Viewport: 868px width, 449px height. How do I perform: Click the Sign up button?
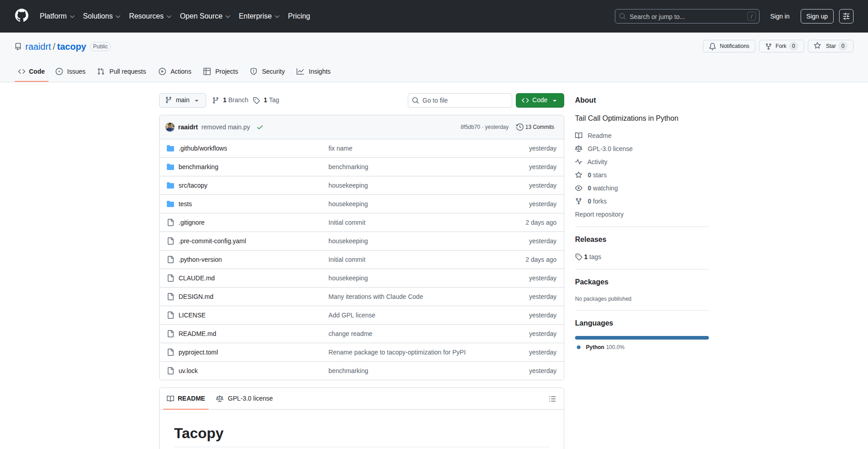click(x=816, y=16)
